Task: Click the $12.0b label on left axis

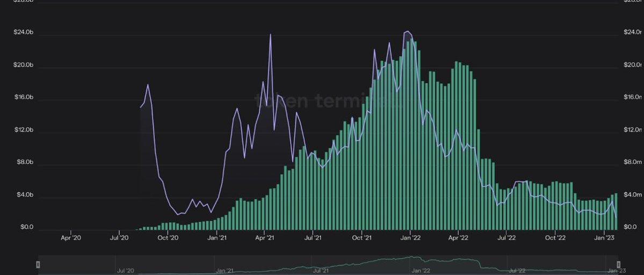Action: coord(24,130)
